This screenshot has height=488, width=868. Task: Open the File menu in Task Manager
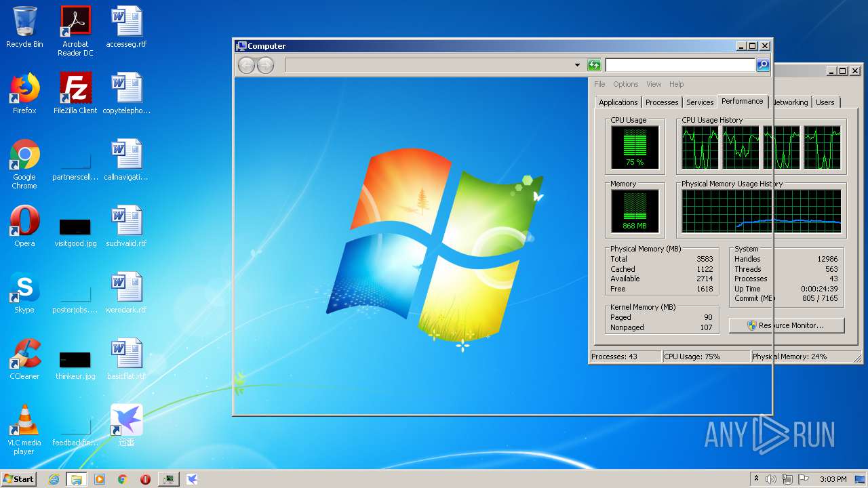(599, 84)
